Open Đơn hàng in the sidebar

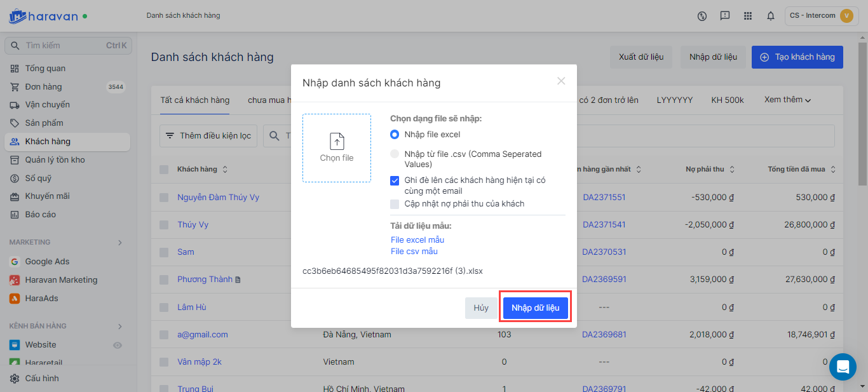[x=43, y=87]
